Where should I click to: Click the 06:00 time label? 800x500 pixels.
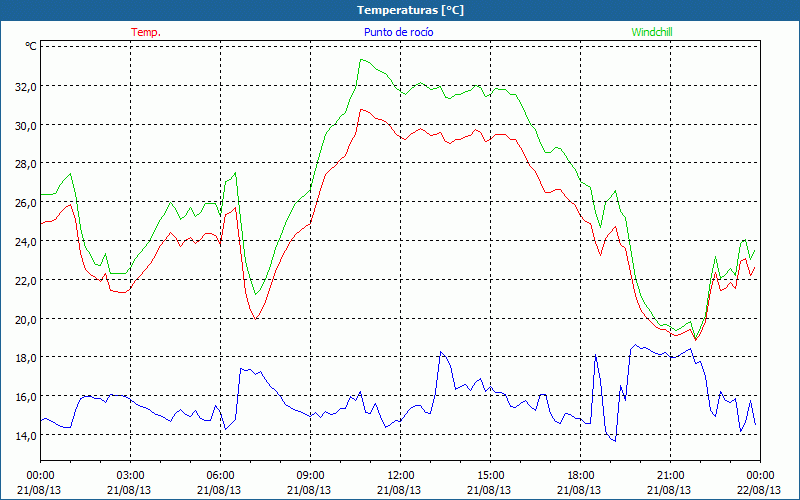[219, 476]
